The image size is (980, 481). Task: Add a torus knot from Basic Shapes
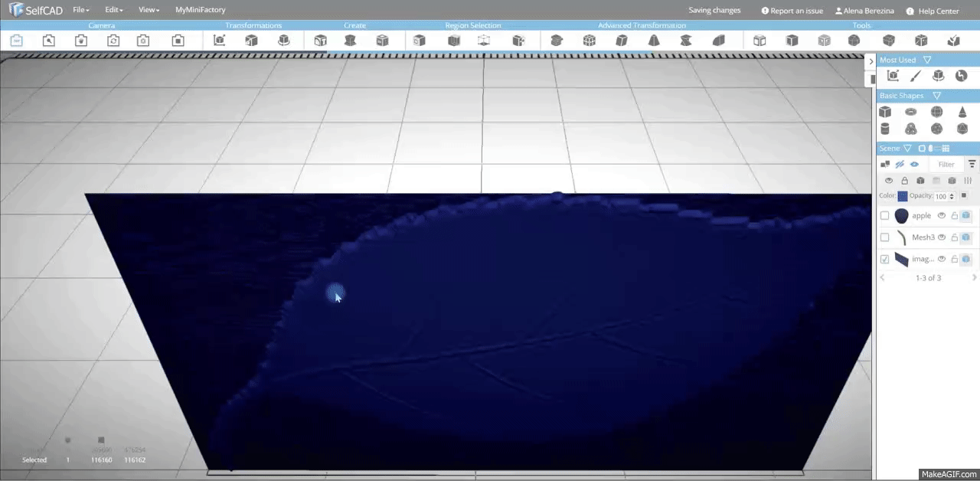pos(911,129)
